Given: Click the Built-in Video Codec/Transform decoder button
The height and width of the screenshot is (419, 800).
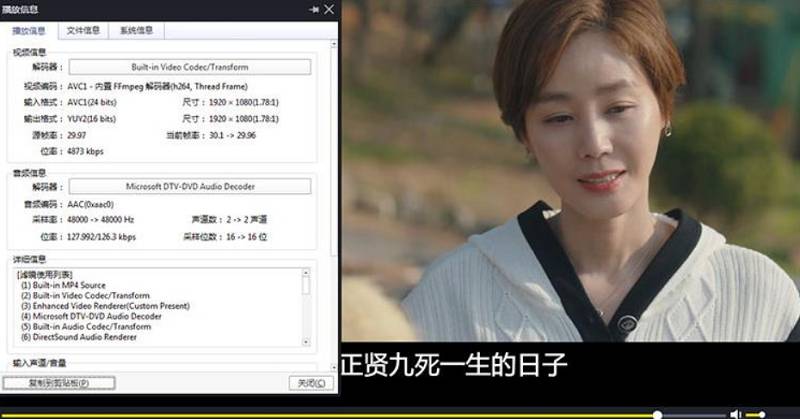Looking at the screenshot, I should [x=189, y=67].
